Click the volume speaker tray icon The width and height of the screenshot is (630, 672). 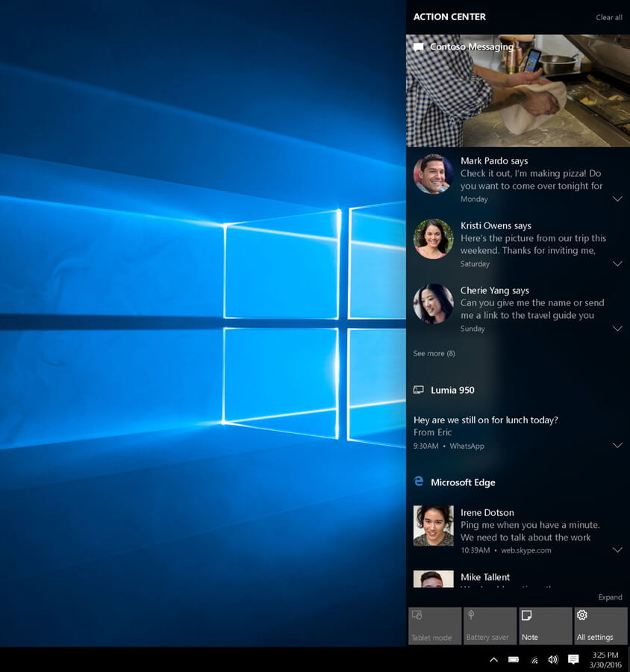click(553, 659)
